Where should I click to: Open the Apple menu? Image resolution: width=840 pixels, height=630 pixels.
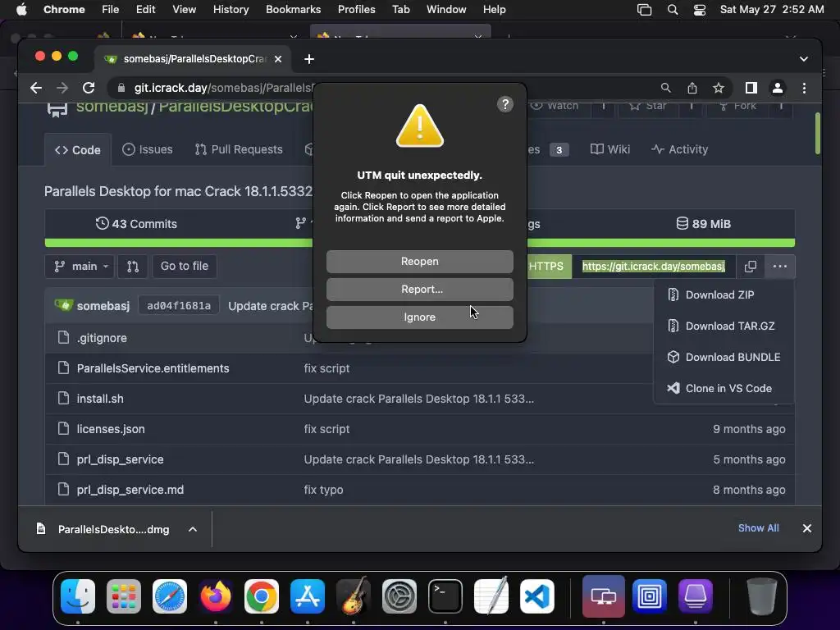[21, 10]
